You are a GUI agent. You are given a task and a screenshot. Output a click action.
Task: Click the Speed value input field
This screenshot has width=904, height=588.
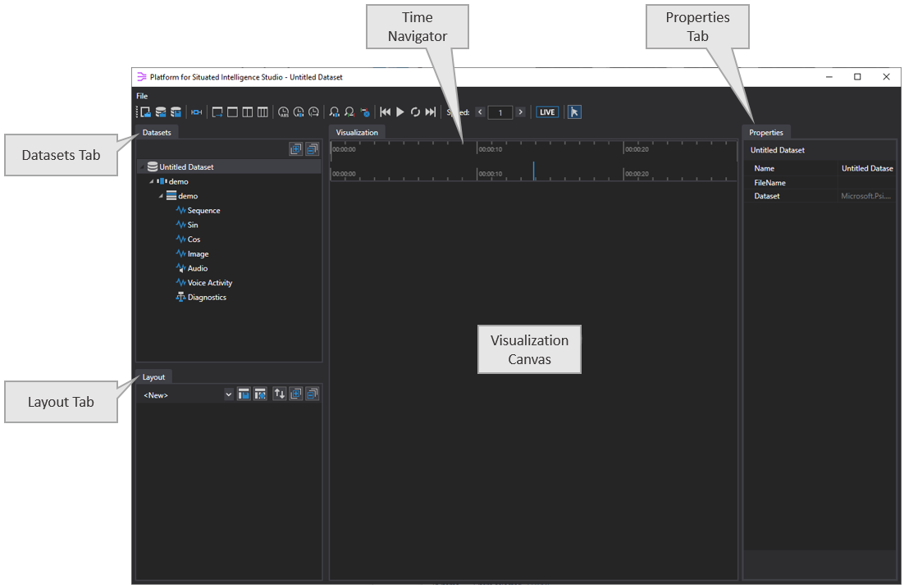point(500,112)
